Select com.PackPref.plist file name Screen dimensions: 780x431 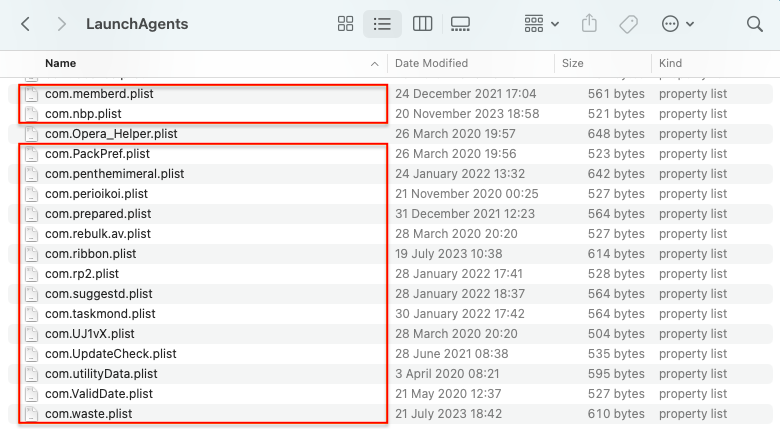97,153
